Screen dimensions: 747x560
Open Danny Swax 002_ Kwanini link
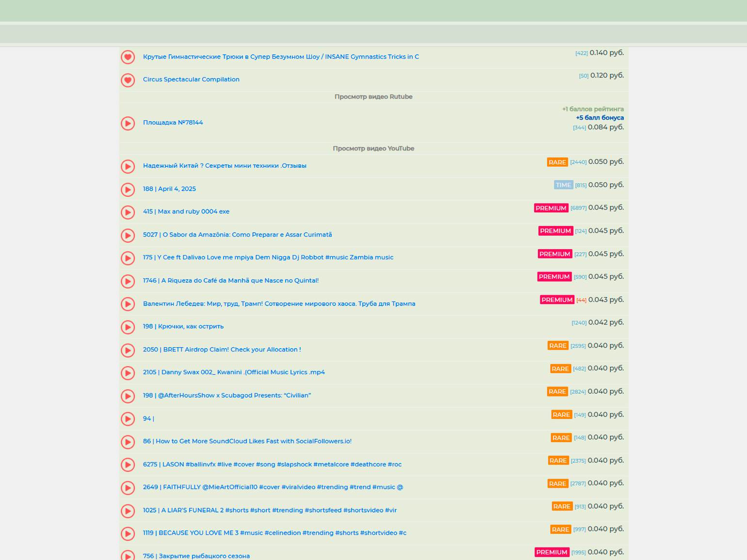tap(234, 372)
